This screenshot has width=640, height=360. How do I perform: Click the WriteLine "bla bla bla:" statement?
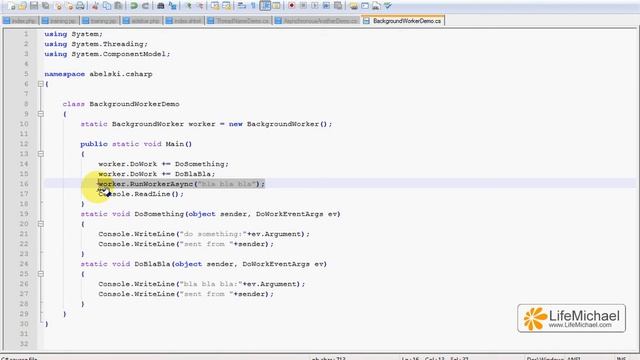tap(201, 284)
